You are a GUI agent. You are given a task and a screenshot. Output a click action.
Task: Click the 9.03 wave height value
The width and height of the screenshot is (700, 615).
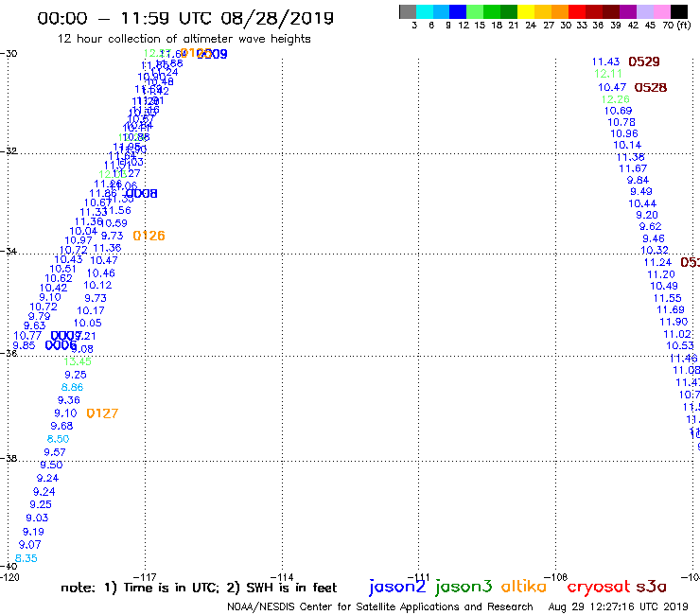[x=37, y=518]
